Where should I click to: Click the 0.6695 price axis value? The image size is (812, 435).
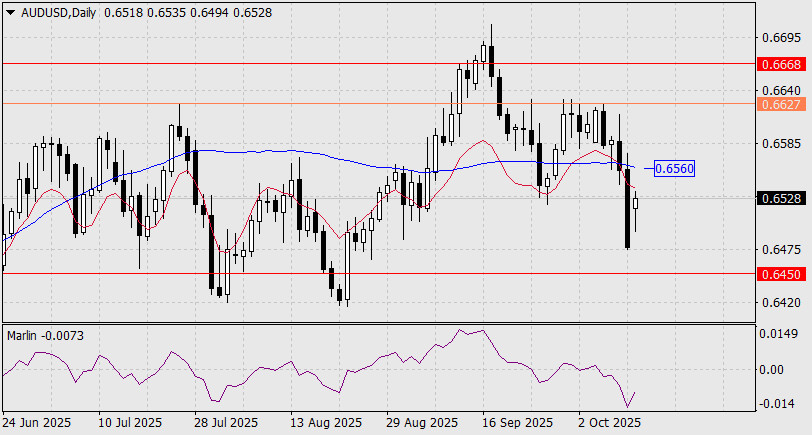click(781, 38)
